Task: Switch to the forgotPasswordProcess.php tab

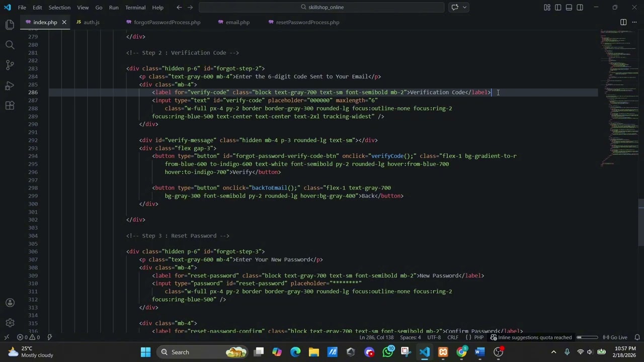Action: (167, 22)
